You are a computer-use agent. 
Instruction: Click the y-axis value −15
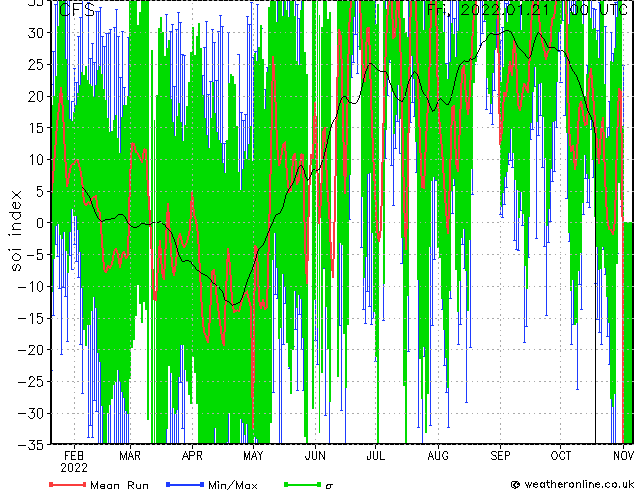[31, 318]
